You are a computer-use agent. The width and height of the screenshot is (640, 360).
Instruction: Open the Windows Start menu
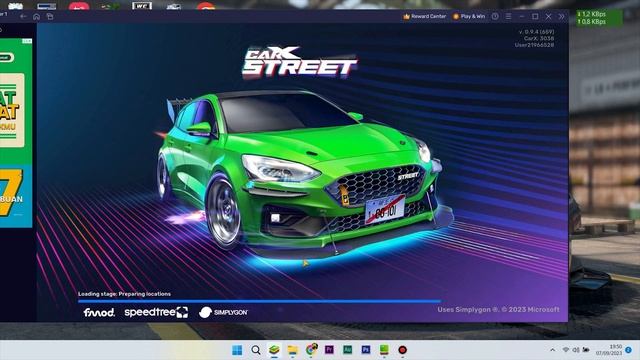(237, 350)
